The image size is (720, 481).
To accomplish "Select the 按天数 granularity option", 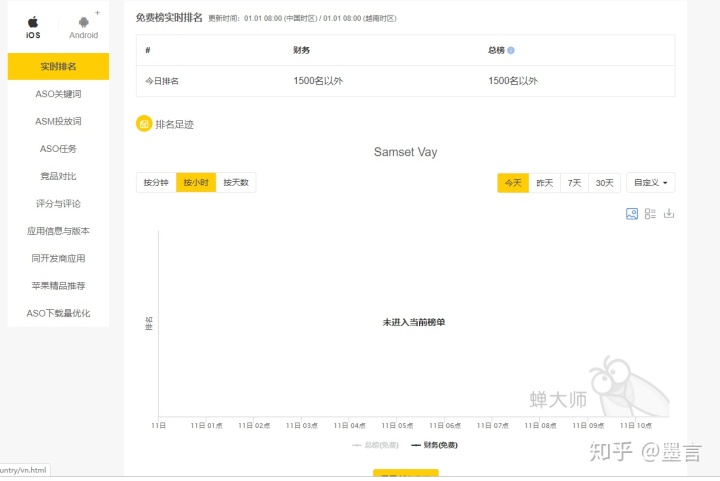I will 236,182.
